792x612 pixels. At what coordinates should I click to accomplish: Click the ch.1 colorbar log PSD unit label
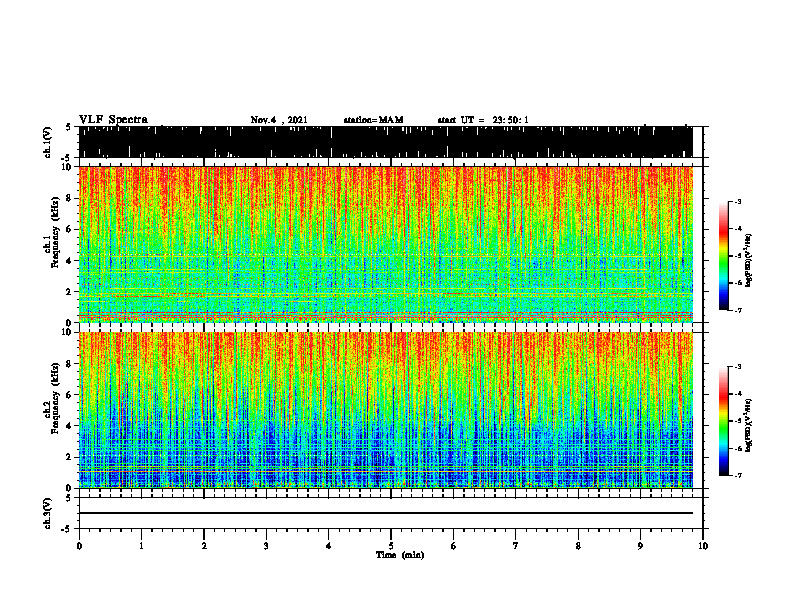click(749, 260)
